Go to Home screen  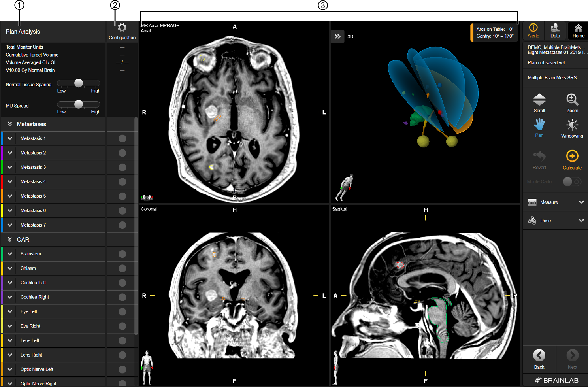(x=578, y=30)
